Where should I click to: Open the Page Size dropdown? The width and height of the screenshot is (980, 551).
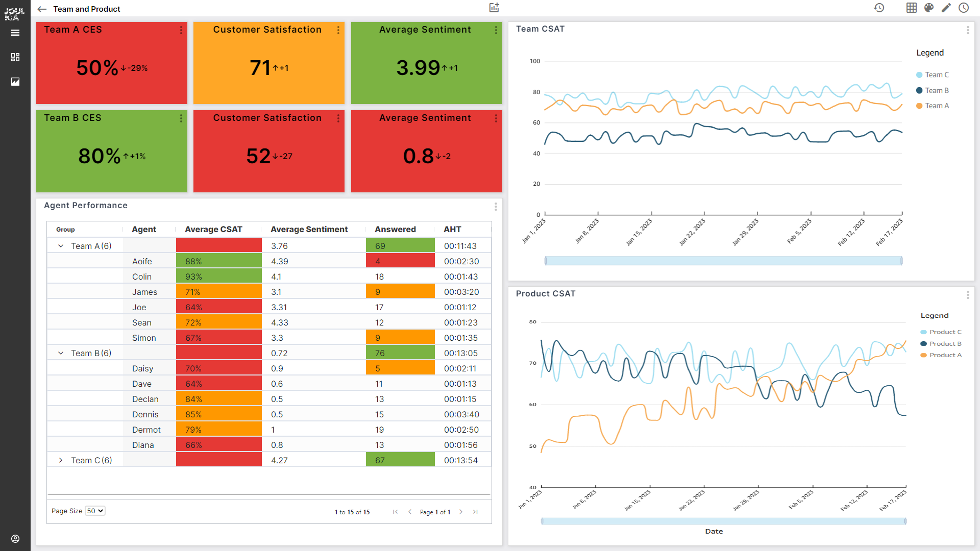pos(95,511)
